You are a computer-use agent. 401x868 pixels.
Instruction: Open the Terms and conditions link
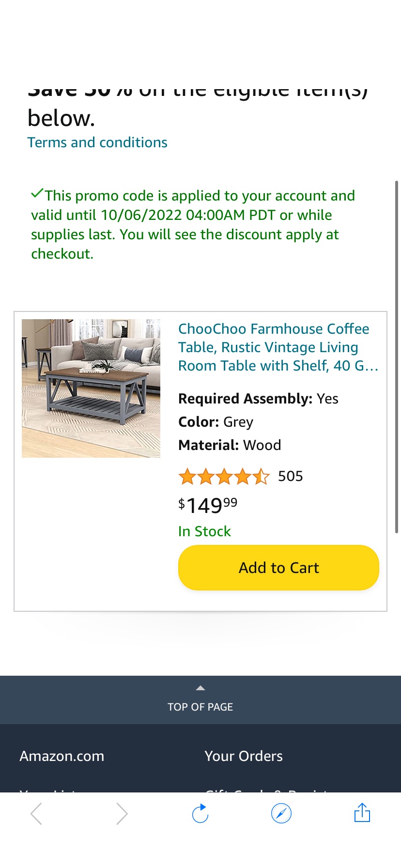(x=97, y=142)
